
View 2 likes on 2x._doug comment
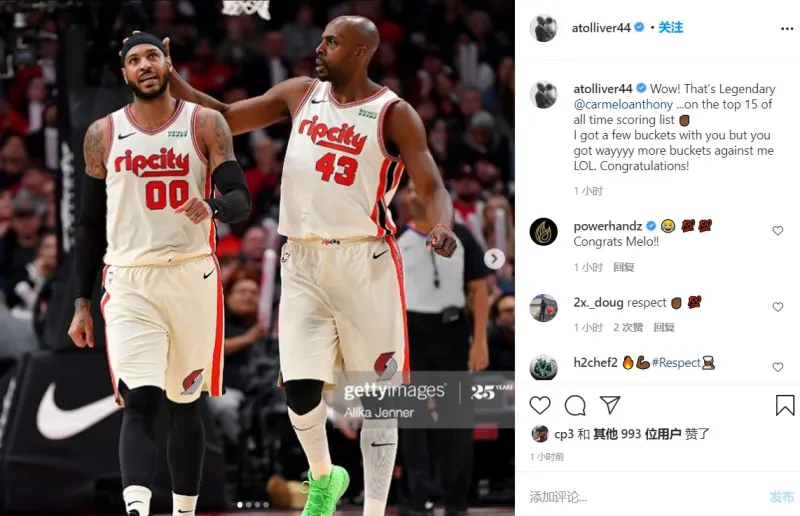(628, 328)
